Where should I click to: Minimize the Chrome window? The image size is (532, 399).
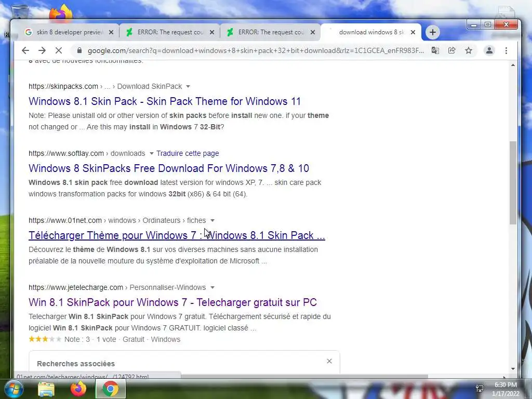[x=474, y=24]
